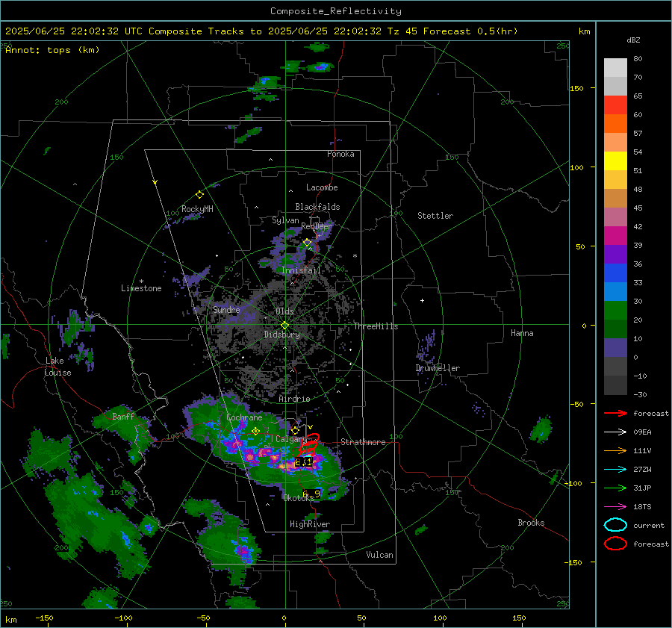Click the Sundre town label

(x=226, y=309)
